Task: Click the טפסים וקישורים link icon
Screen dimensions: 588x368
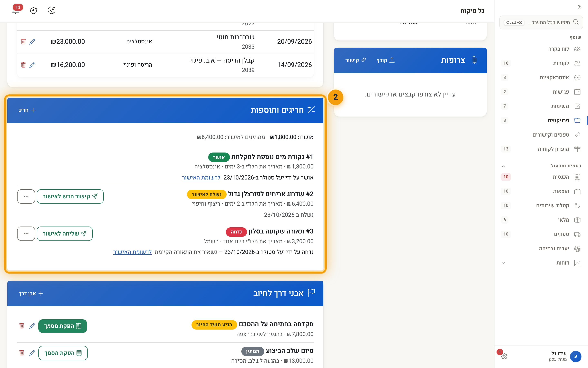Action: point(577,135)
